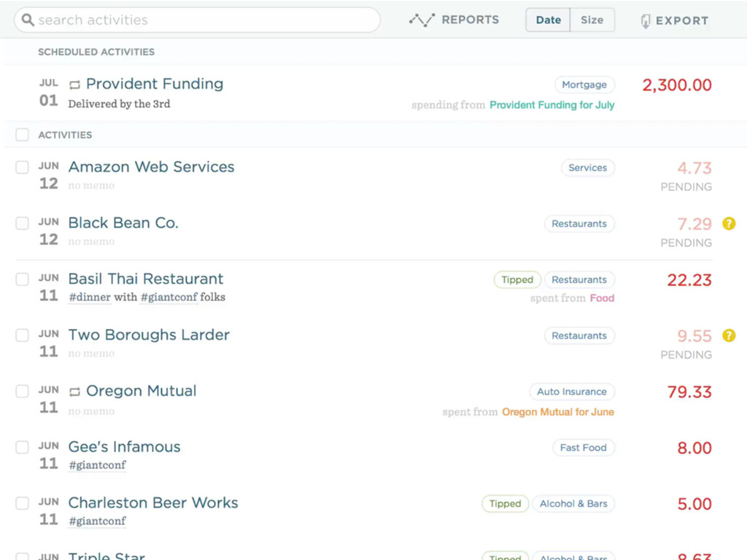Click recurring icon next to Provident Funding
Image resolution: width=747 pixels, height=560 pixels.
click(74, 85)
